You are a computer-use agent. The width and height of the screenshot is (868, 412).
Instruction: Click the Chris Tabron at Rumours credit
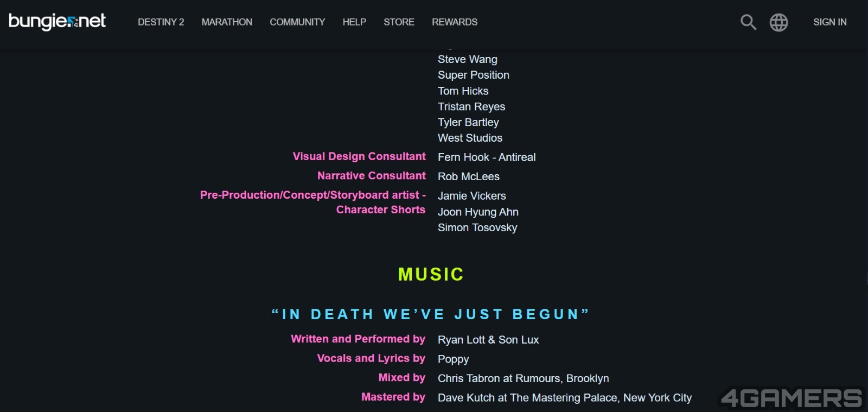point(523,378)
